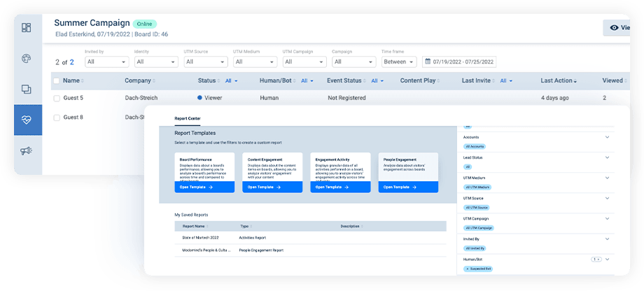Viewport: 644px width, 291px height.
Task: Click the Last Action sort arrow
Action: pos(577,81)
